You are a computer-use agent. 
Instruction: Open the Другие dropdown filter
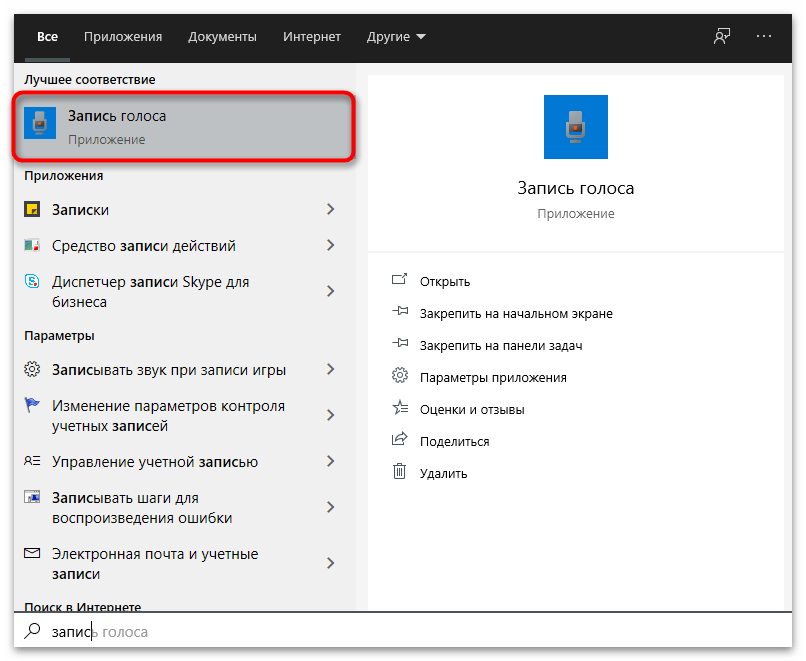[x=396, y=37]
